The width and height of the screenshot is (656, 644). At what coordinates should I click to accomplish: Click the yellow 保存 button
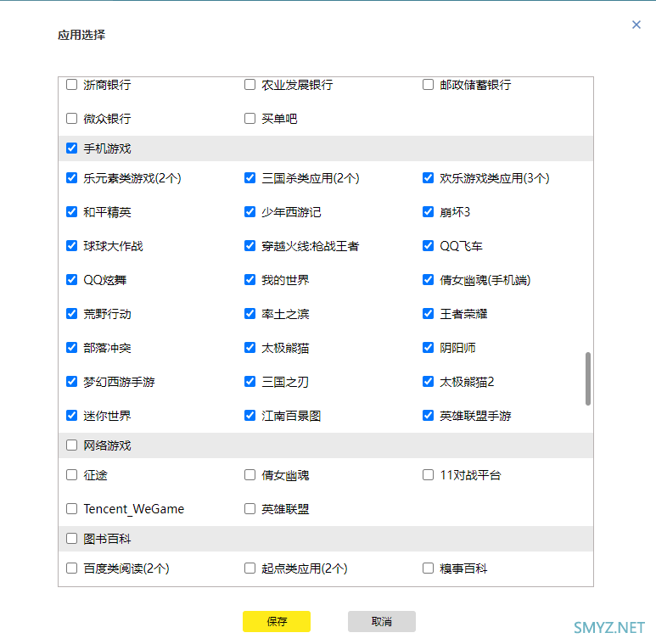coord(277,621)
